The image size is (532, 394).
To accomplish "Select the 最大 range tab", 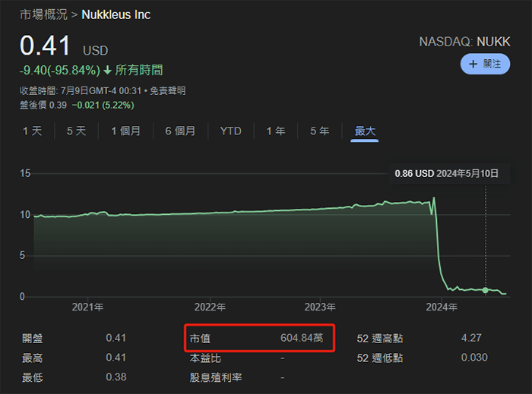I will (x=365, y=131).
